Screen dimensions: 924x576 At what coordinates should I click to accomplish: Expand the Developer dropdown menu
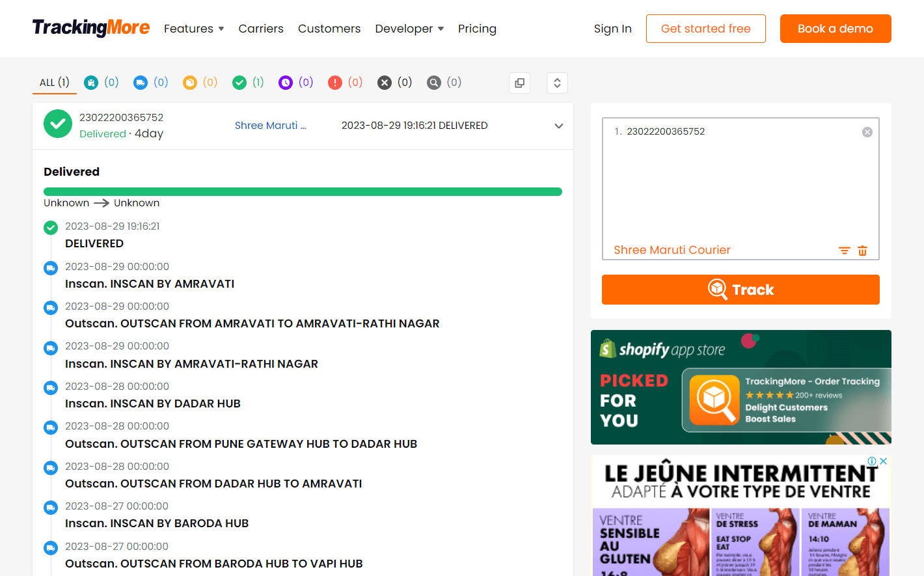pyautogui.click(x=409, y=29)
